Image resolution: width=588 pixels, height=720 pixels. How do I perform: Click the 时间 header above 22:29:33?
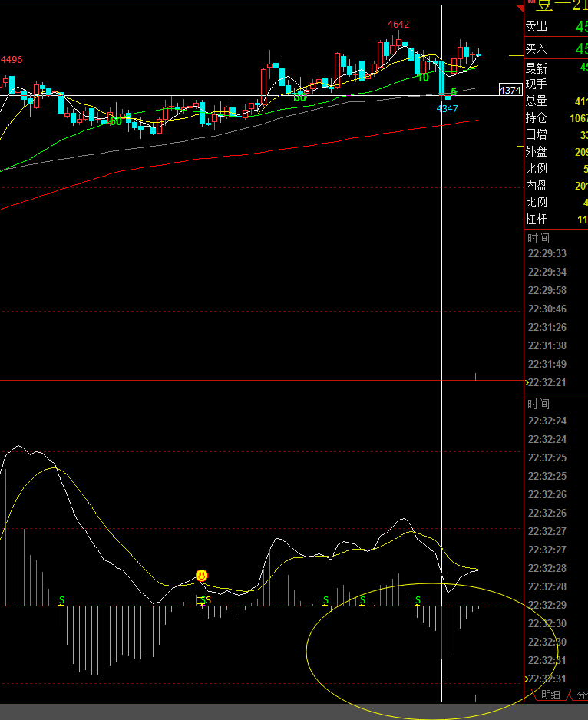pos(538,239)
